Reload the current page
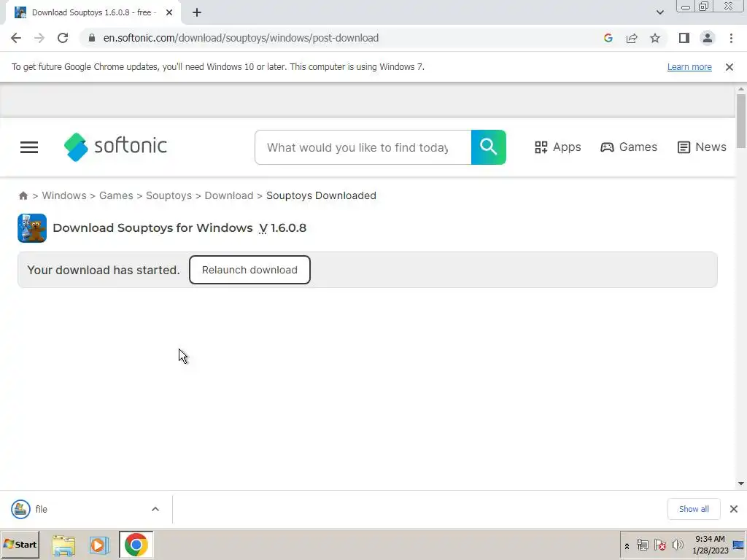Image resolution: width=747 pixels, height=560 pixels. click(x=63, y=38)
